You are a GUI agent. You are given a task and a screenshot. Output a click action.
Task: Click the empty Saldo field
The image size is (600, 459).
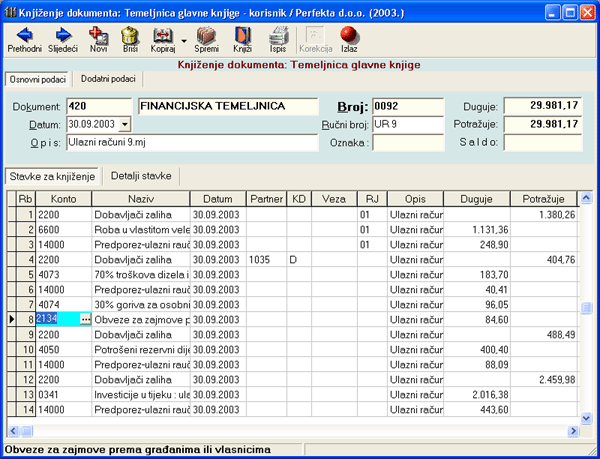point(543,143)
